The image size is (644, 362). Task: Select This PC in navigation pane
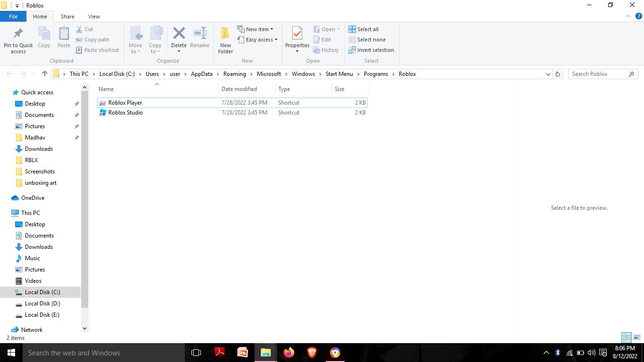[x=30, y=213]
